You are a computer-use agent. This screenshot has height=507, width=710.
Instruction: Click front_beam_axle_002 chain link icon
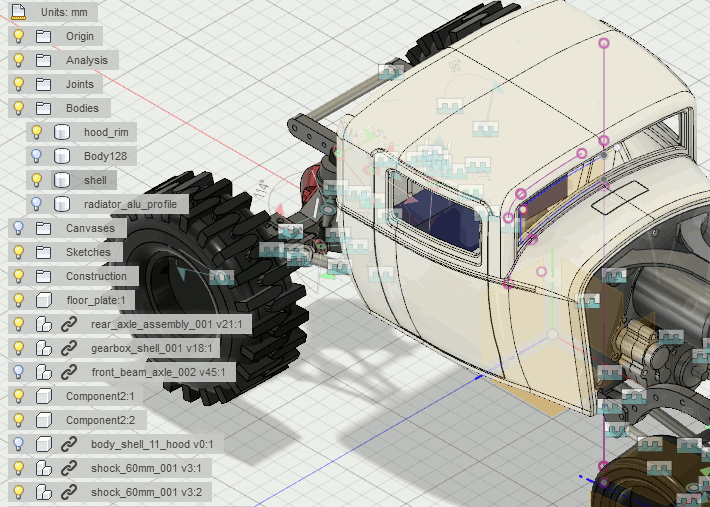(69, 372)
